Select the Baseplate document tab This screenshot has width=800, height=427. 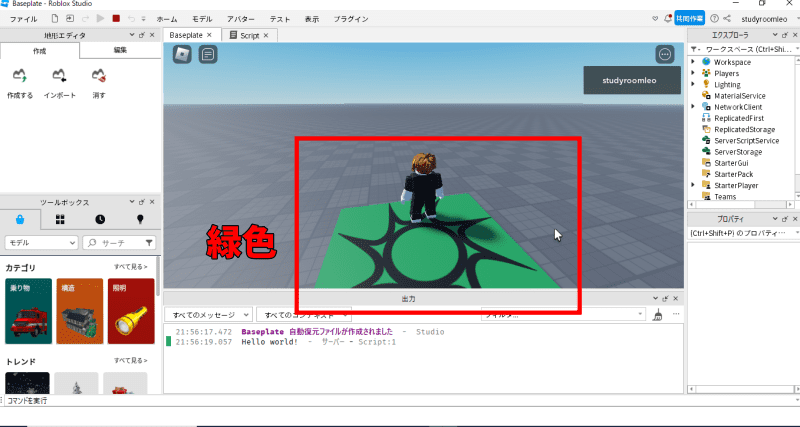(x=186, y=35)
